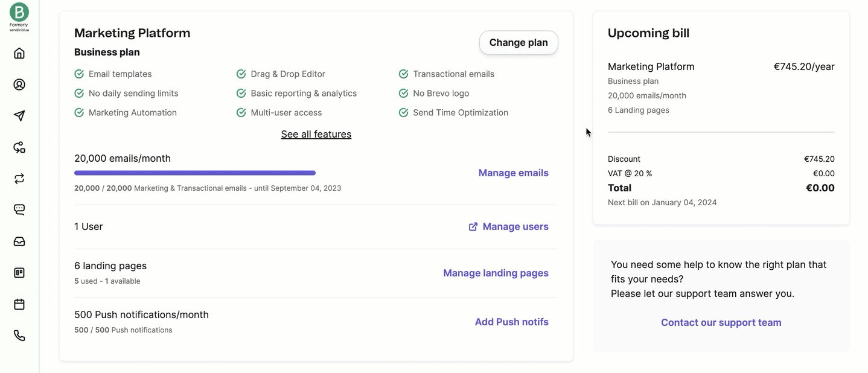Screen dimensions: 868x373
Task: Open the Meetings calendar icon
Action: click(19, 304)
